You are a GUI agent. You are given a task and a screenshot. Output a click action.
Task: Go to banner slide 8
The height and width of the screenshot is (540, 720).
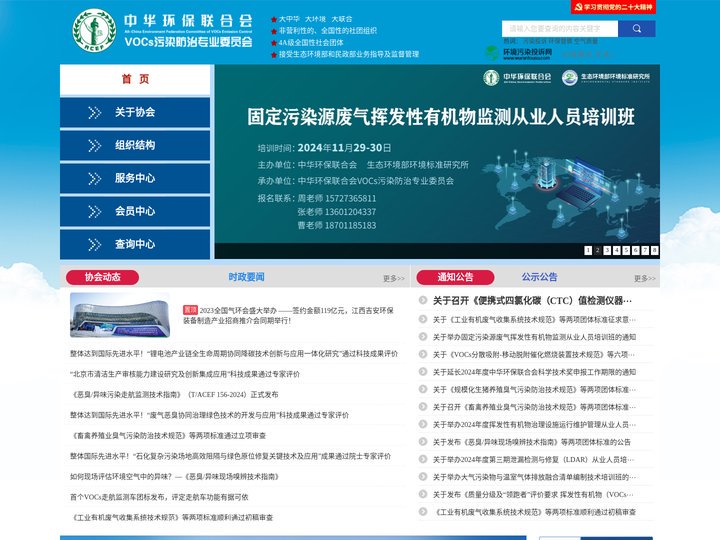(x=654, y=250)
